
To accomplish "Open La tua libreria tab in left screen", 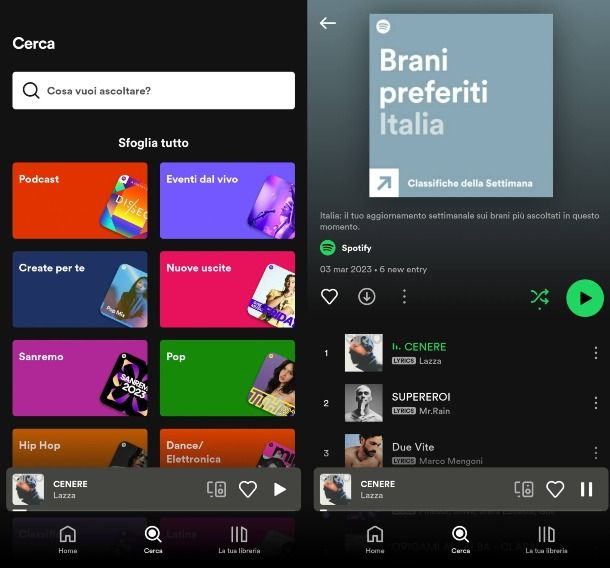I will (x=239, y=540).
